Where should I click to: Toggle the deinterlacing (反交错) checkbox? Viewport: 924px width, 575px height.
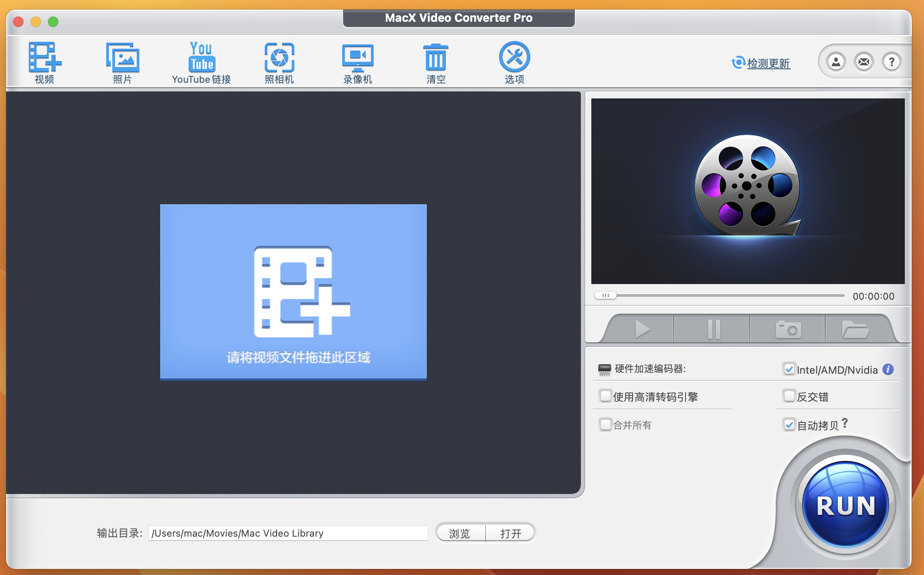[789, 396]
